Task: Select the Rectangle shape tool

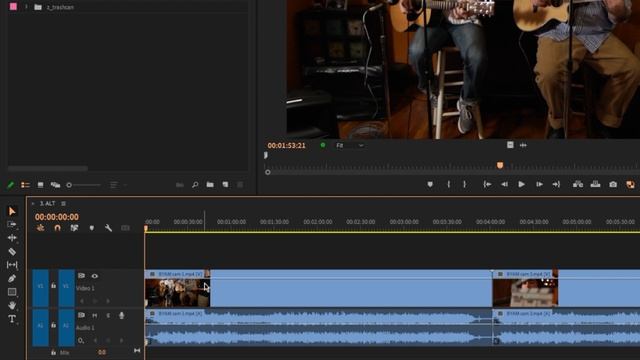Action: pos(12,292)
